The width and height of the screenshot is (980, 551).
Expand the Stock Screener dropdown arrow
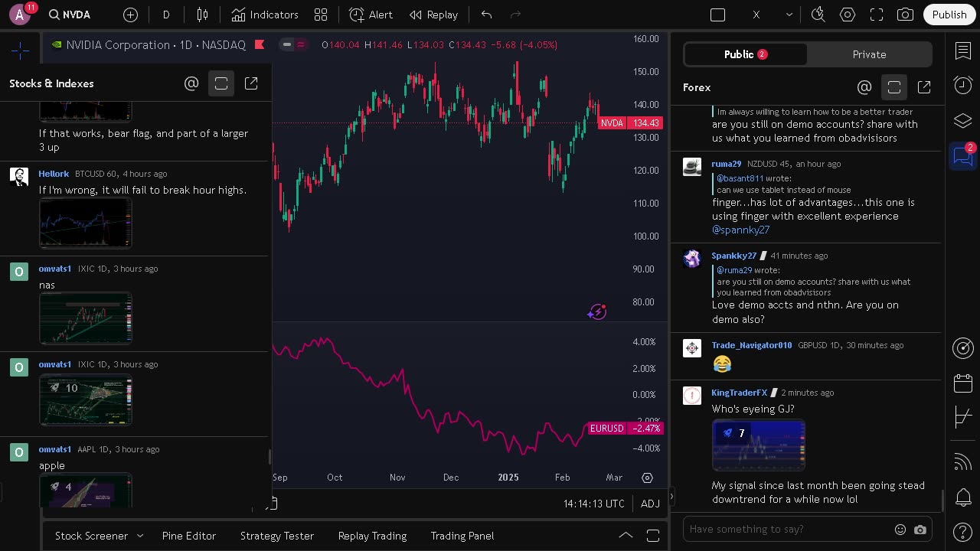[140, 536]
